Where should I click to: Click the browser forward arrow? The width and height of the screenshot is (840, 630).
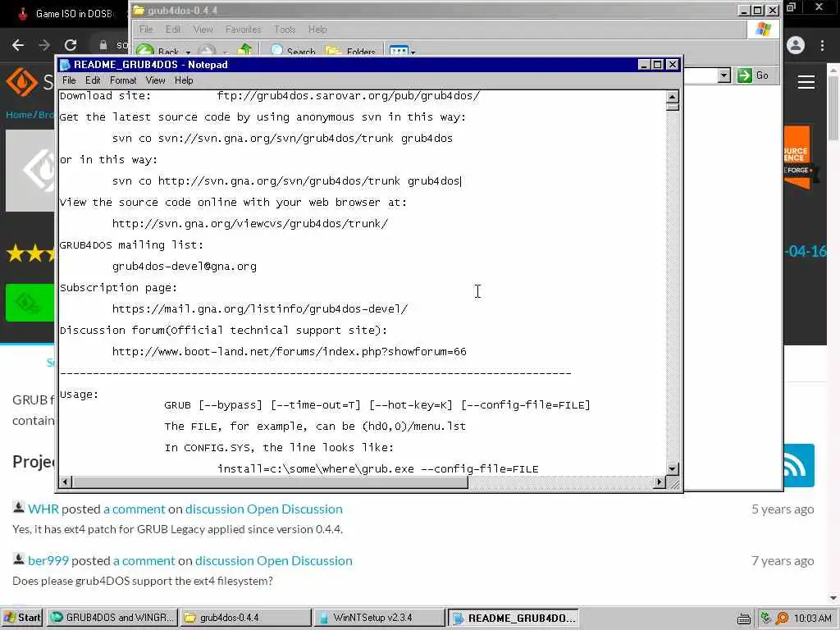tap(44, 45)
